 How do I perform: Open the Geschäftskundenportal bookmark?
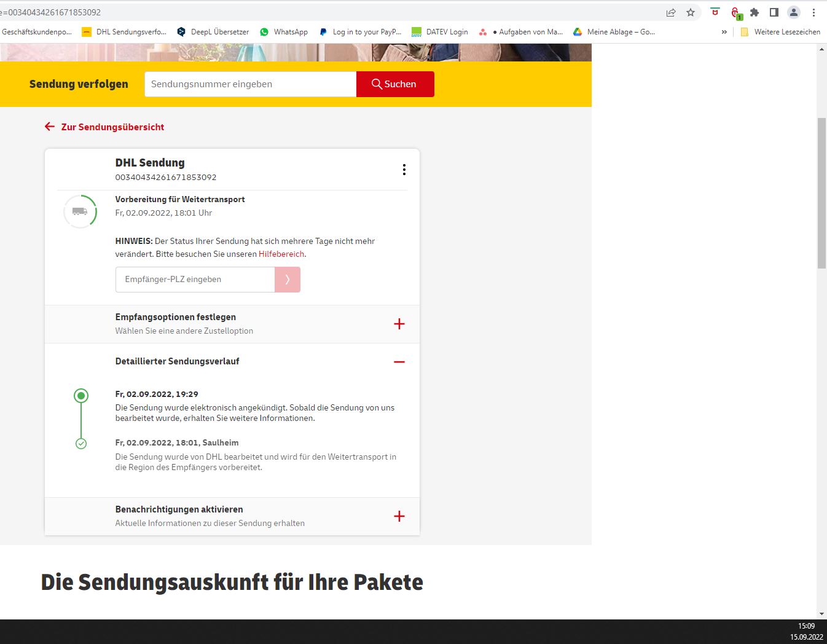pos(37,32)
